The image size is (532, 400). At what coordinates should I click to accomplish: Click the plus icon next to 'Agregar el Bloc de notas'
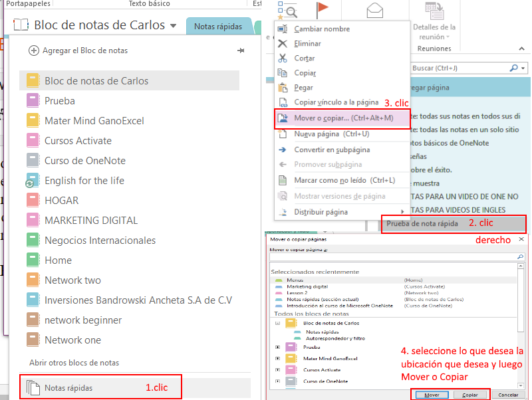point(33,50)
